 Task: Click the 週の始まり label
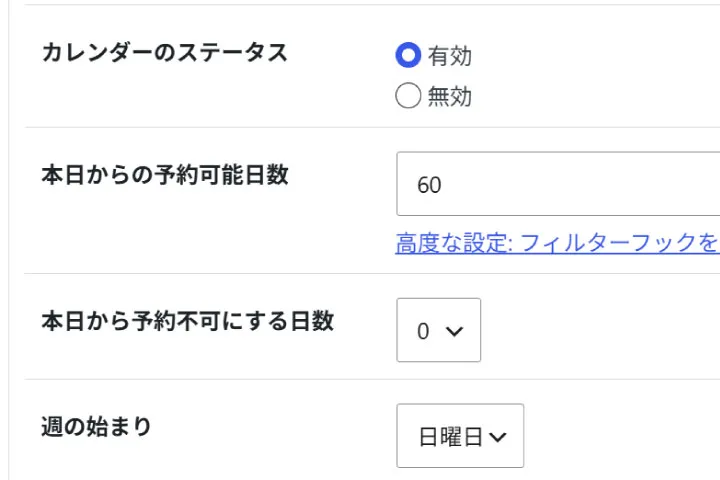[x=96, y=426]
